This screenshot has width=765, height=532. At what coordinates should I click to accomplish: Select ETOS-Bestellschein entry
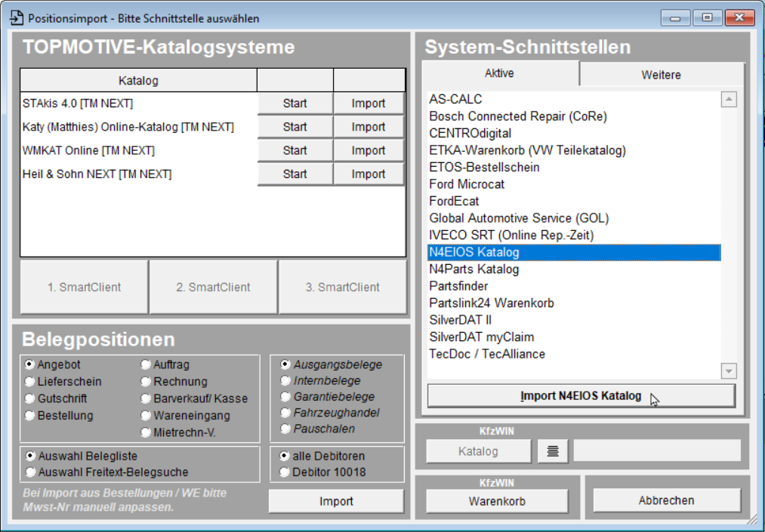pyautogui.click(x=574, y=168)
